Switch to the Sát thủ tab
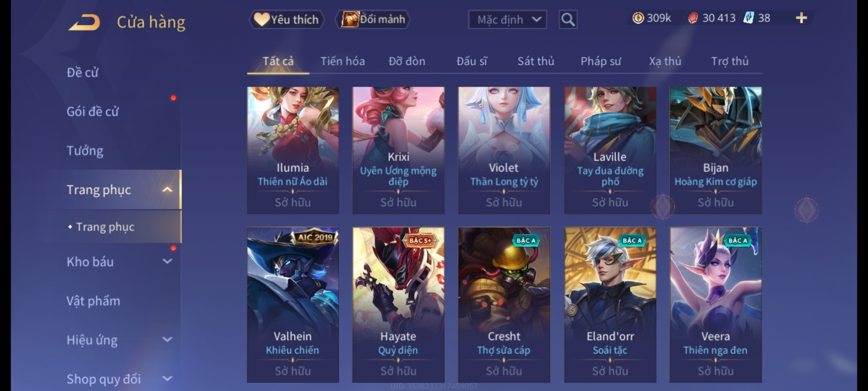The image size is (868, 391). (536, 61)
